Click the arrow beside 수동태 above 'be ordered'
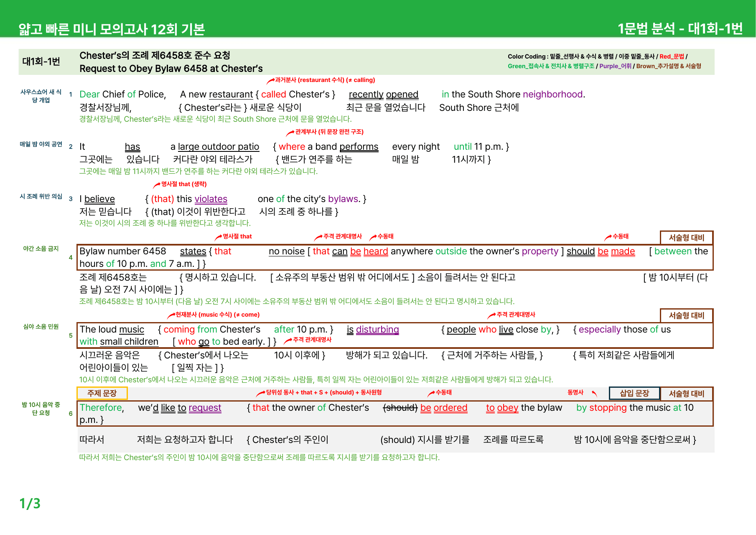This screenshot has width=756, height=535. [431, 393]
